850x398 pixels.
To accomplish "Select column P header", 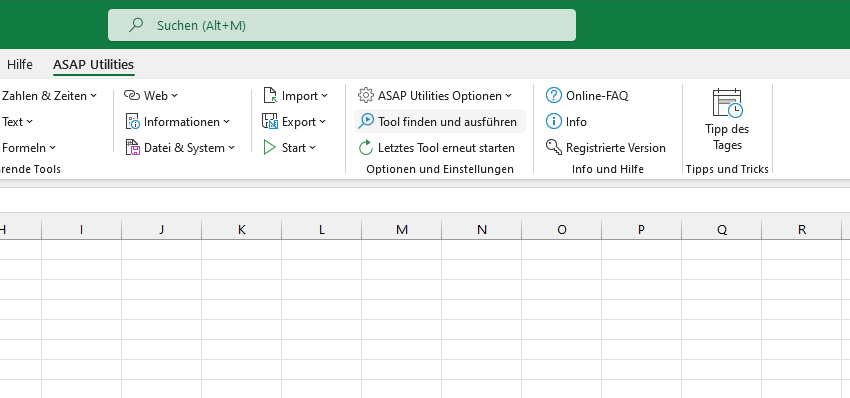I will point(641,230).
